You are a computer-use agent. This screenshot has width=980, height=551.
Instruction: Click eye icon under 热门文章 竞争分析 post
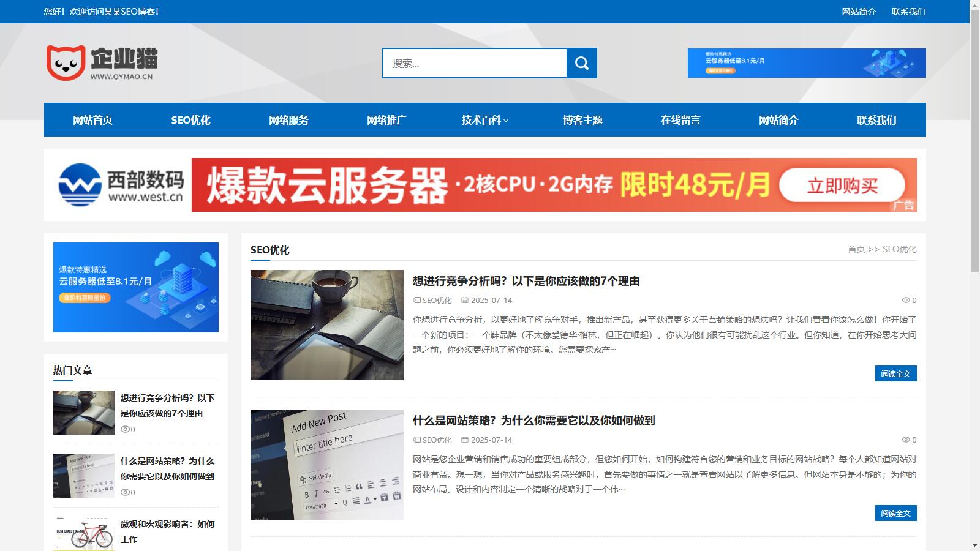click(x=125, y=430)
